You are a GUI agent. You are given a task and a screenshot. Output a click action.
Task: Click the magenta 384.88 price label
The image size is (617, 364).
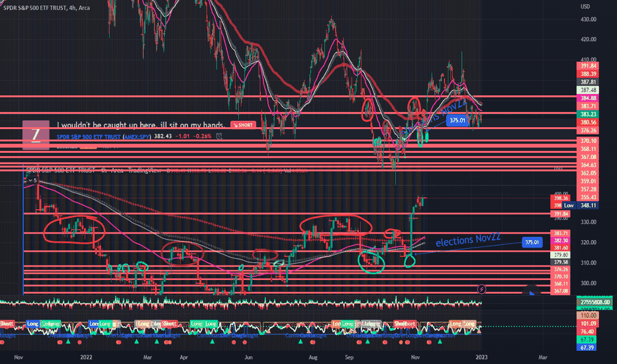click(588, 99)
